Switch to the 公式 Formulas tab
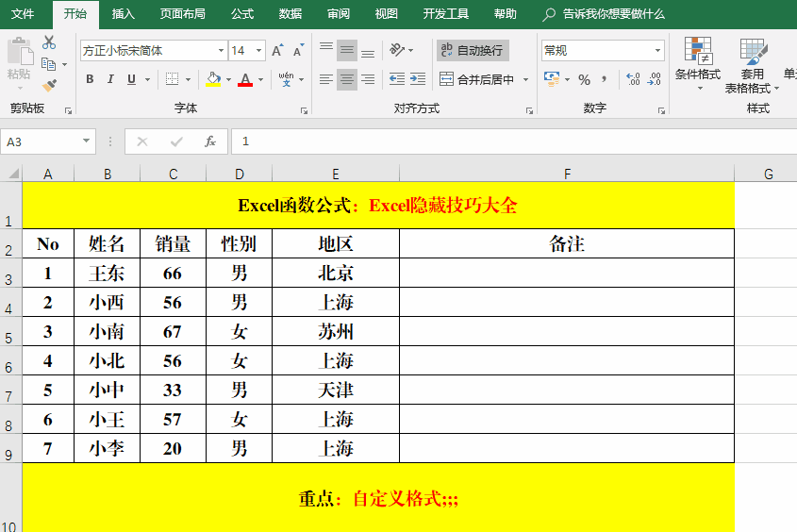This screenshot has height=532, width=797. pos(242,14)
